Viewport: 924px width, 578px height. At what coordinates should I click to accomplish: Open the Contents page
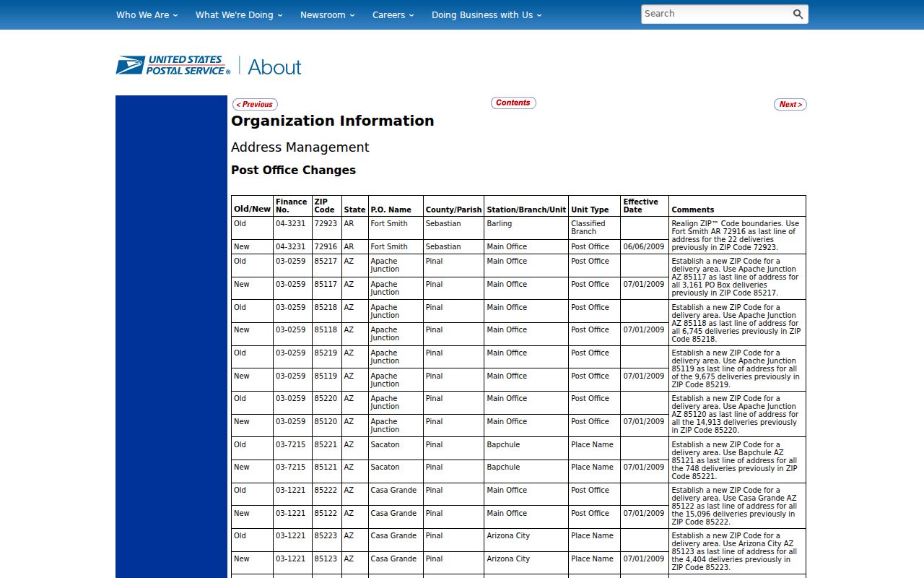click(x=513, y=103)
